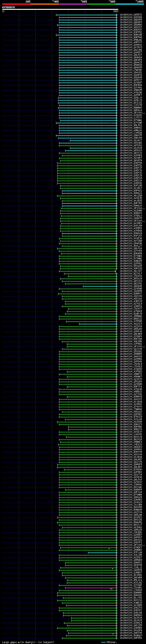Select label UniRef100_Q460X8

click(131, 357)
